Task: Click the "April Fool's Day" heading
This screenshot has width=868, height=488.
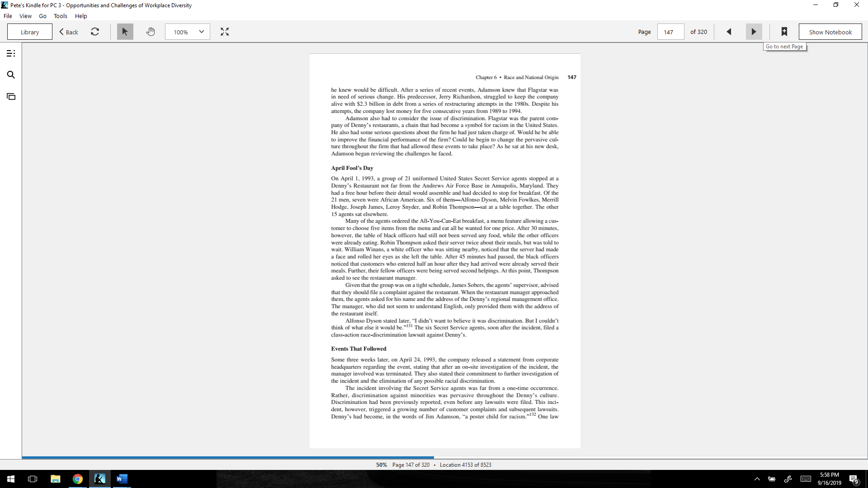Action: pyautogui.click(x=352, y=168)
